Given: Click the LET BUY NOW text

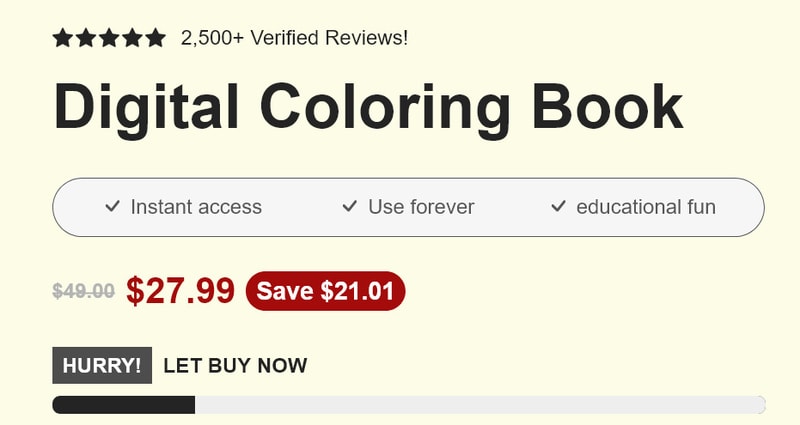Looking at the screenshot, I should click(x=235, y=366).
